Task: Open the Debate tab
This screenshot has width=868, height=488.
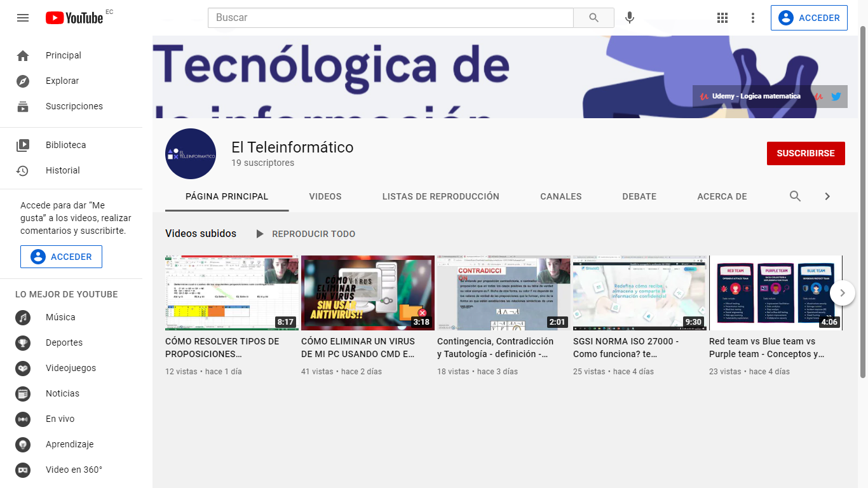Action: point(639,196)
